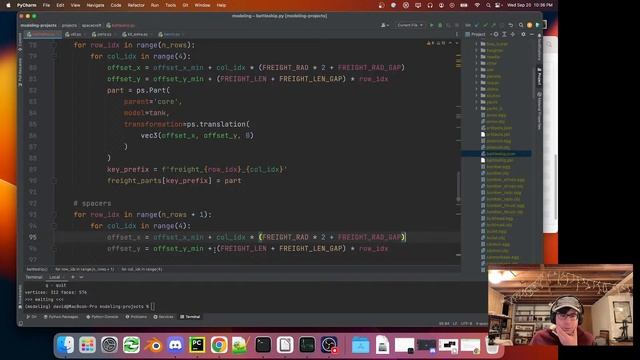Open the Current File run configuration dropdown

pyautogui.click(x=410, y=25)
